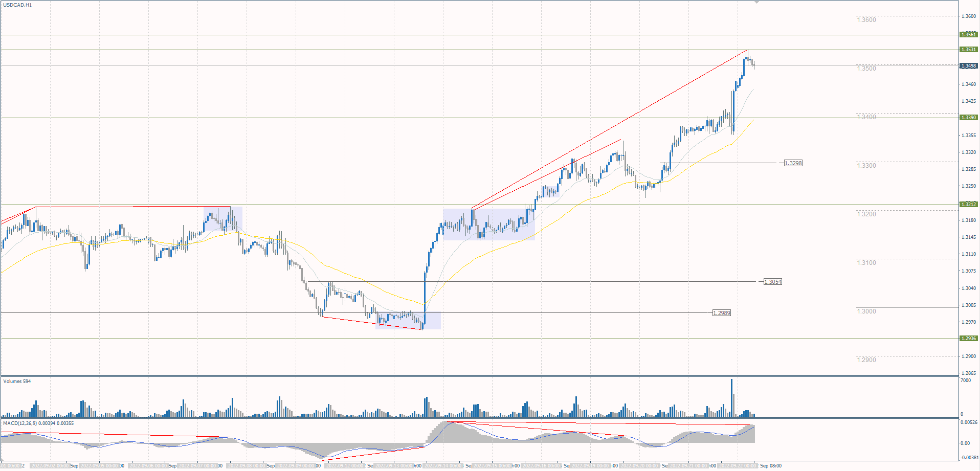Click the 1.3180 price scale tick
Screen dimensions: 980x471
pyautogui.click(x=969, y=220)
